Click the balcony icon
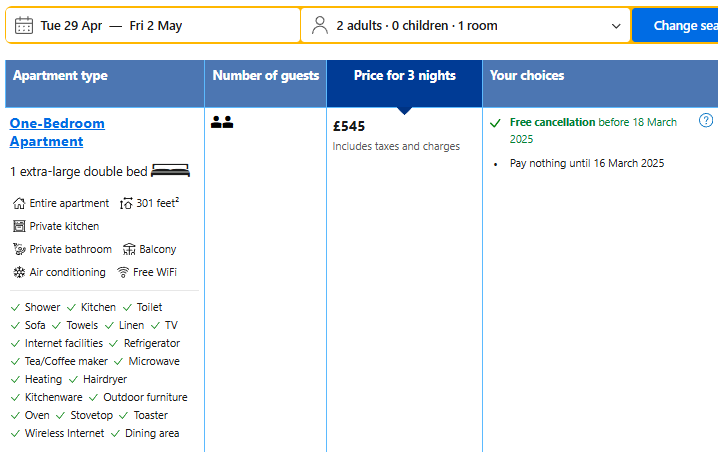 click(130, 249)
